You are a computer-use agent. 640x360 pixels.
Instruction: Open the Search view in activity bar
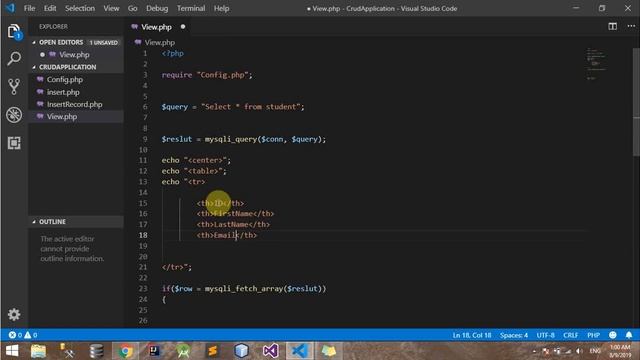14,59
